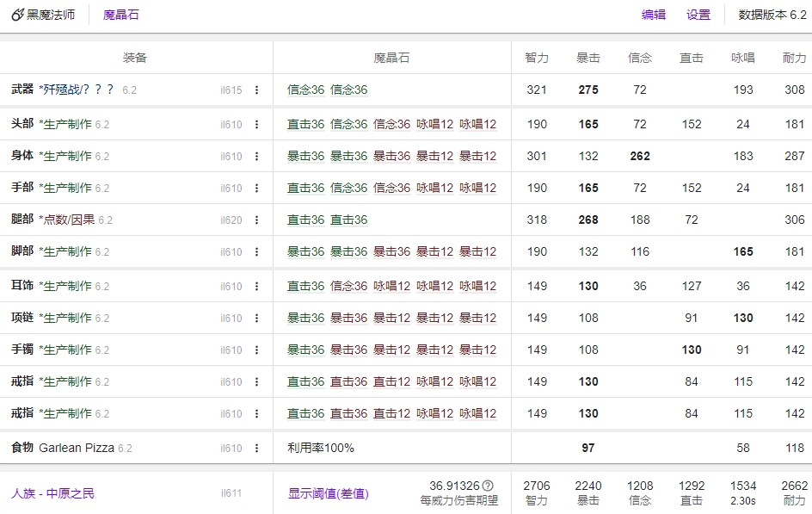Expand options menu for 食物 row
The image size is (812, 514).
(x=256, y=449)
